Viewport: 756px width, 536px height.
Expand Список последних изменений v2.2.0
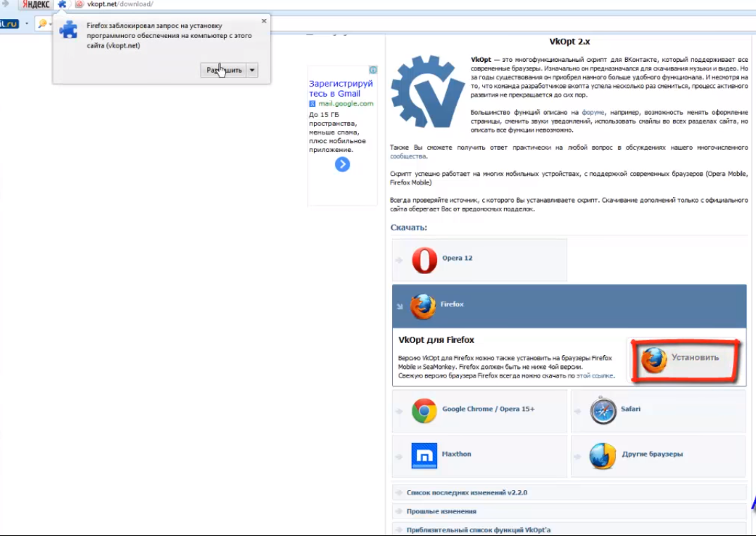point(569,492)
